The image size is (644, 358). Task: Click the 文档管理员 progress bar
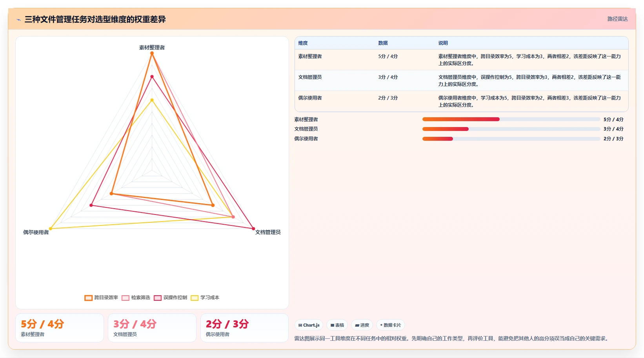coord(511,129)
